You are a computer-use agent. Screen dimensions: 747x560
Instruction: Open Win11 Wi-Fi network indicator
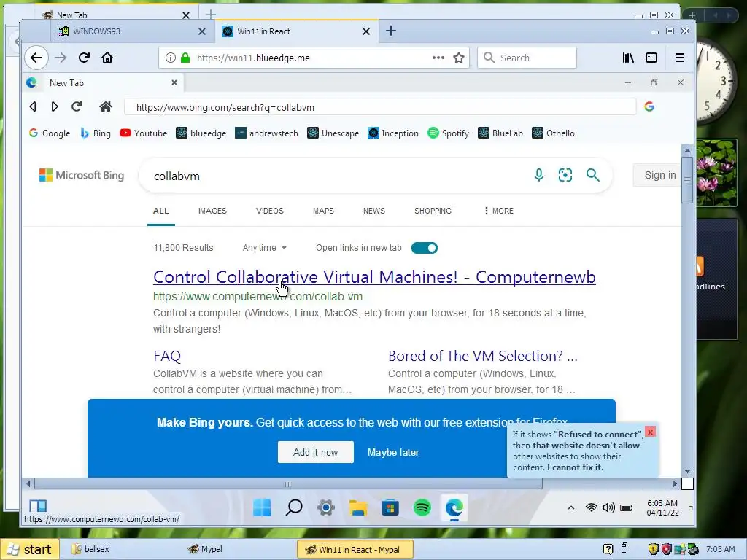click(591, 508)
